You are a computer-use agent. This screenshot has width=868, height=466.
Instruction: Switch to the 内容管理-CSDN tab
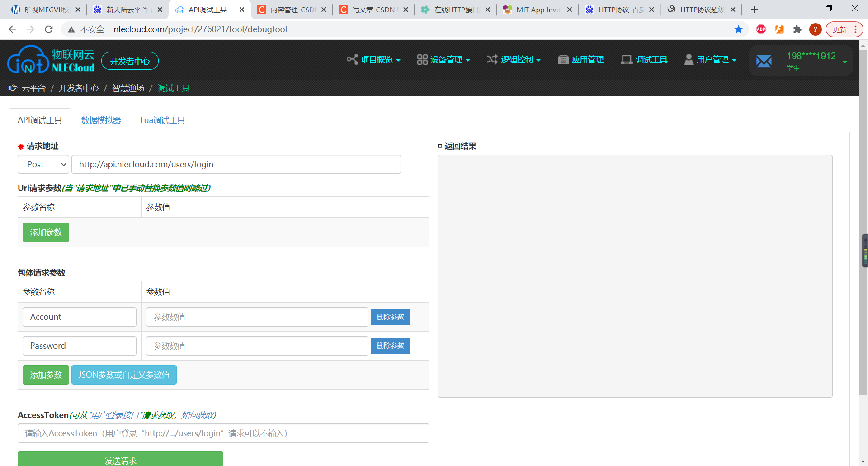[x=292, y=10]
